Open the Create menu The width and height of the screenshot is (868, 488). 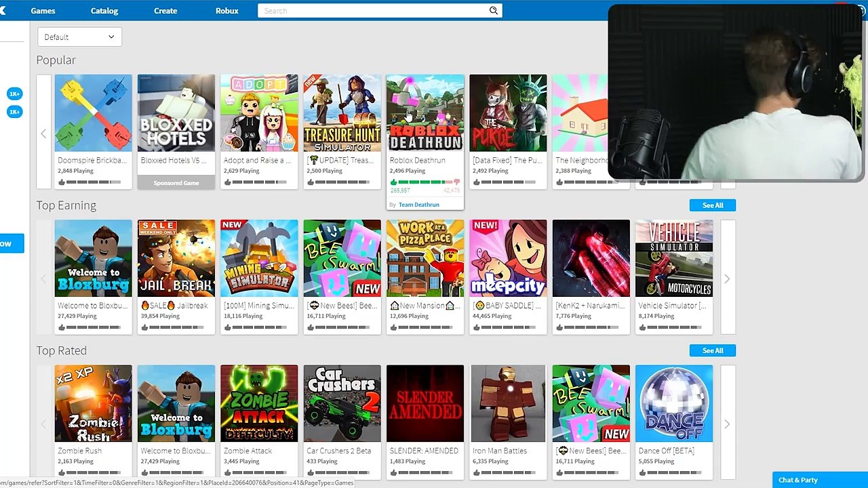(165, 11)
